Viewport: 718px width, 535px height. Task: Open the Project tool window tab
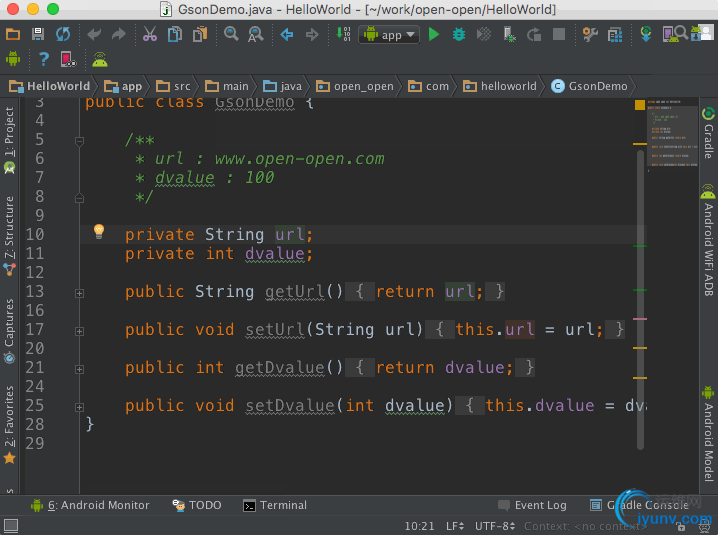click(9, 140)
